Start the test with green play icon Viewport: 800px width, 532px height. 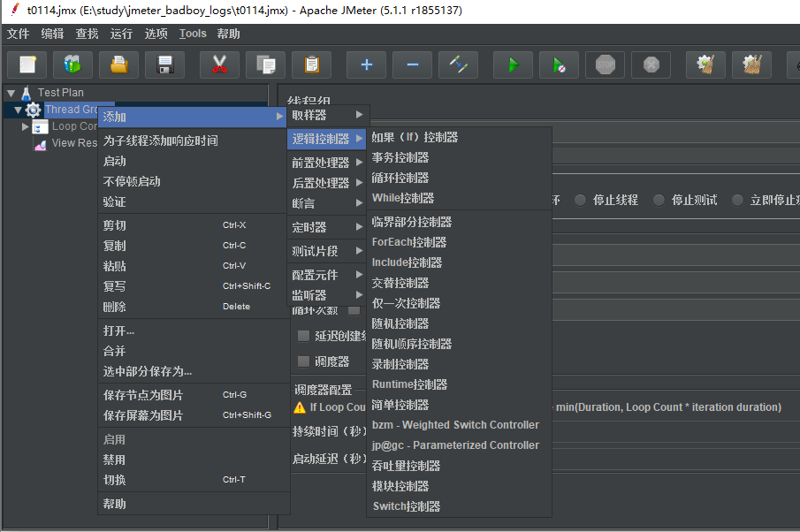tap(513, 65)
